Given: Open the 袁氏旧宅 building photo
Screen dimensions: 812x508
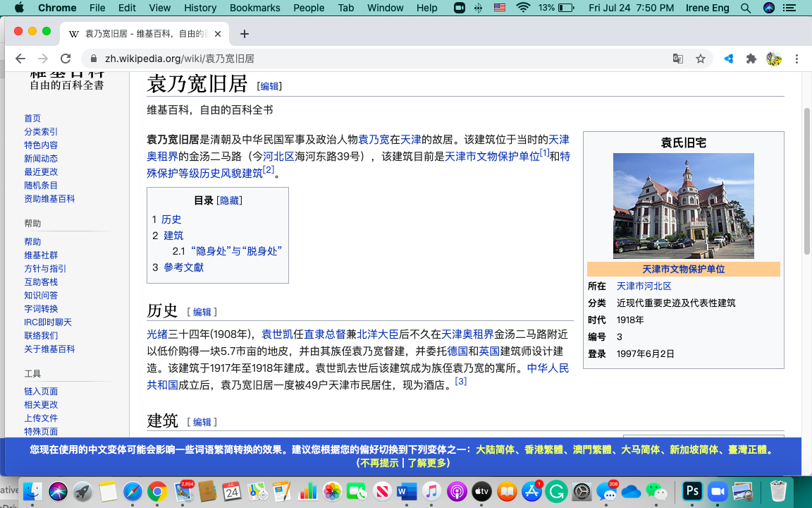Looking at the screenshot, I should (x=683, y=205).
